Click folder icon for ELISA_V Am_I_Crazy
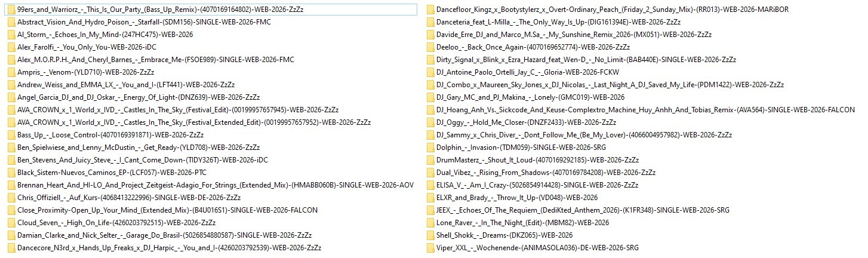 (430, 185)
